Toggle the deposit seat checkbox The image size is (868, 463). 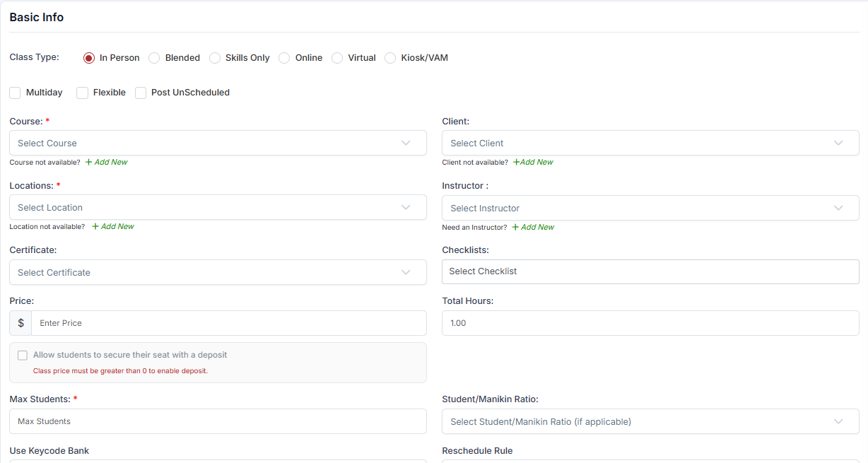(23, 356)
